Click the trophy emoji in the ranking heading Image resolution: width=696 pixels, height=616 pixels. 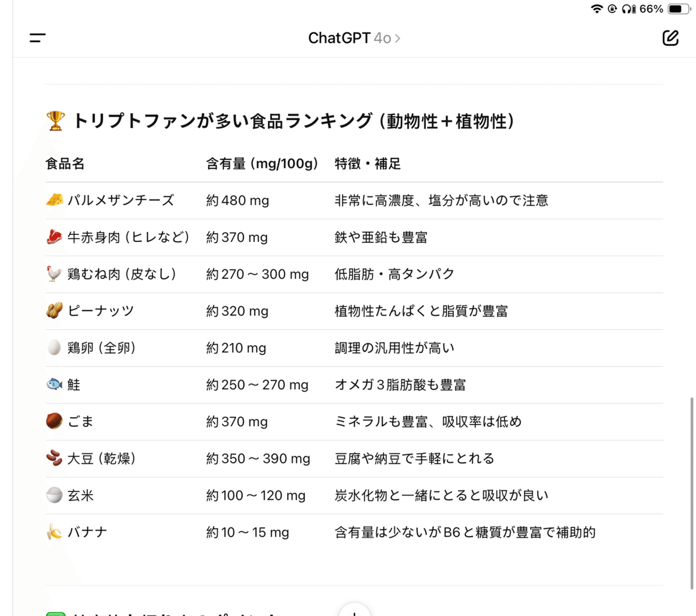tap(55, 121)
